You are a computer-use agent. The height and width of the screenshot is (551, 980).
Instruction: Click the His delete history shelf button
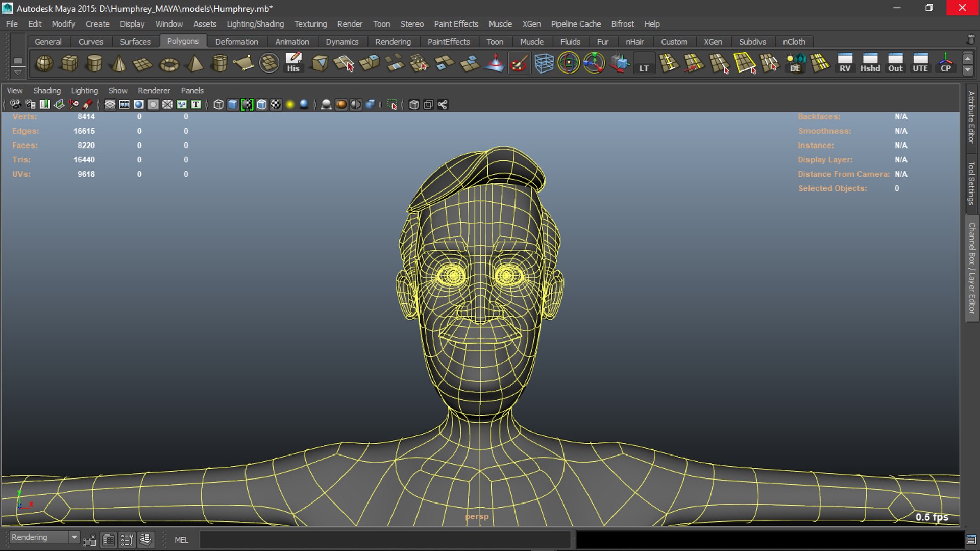pos(293,63)
